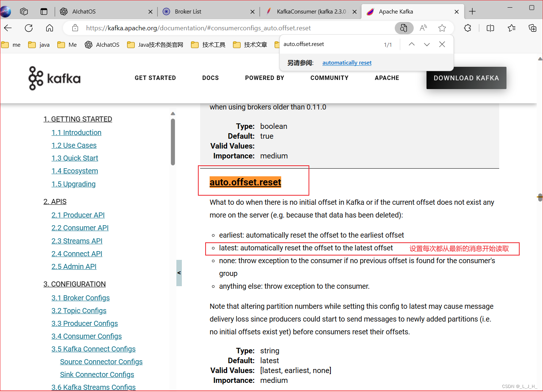
Task: Close the Broker List tab
Action: coord(252,12)
